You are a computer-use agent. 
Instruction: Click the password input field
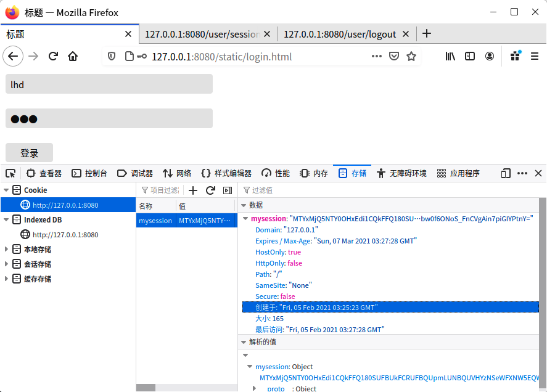(x=109, y=118)
